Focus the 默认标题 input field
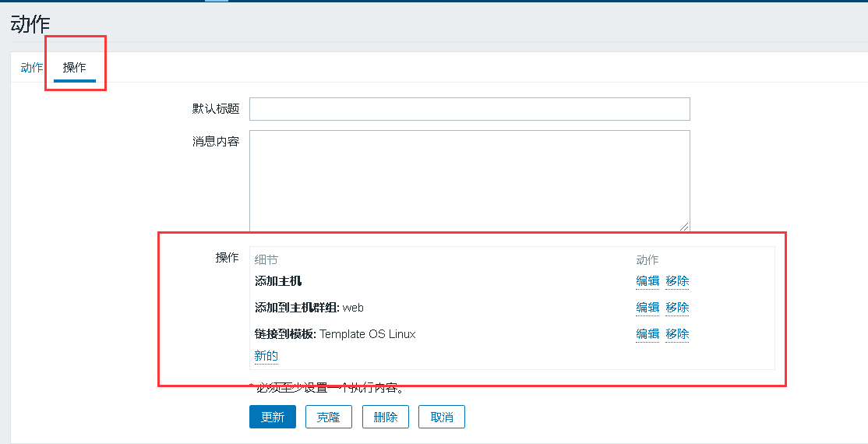 tap(469, 109)
